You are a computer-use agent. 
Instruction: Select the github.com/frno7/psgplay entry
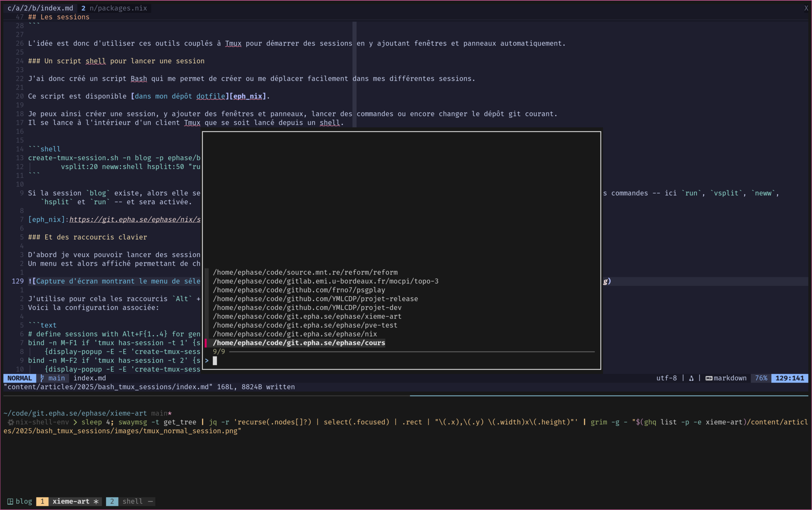point(299,290)
